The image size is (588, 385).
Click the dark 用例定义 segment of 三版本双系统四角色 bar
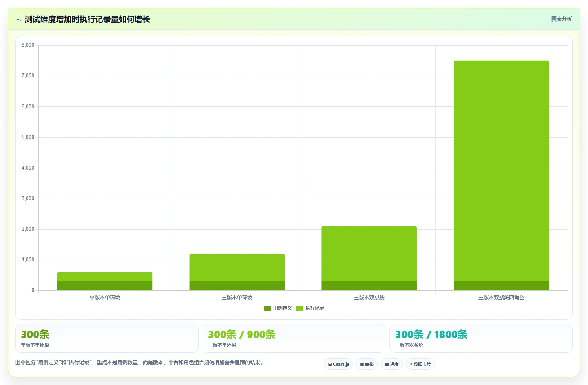[501, 286]
